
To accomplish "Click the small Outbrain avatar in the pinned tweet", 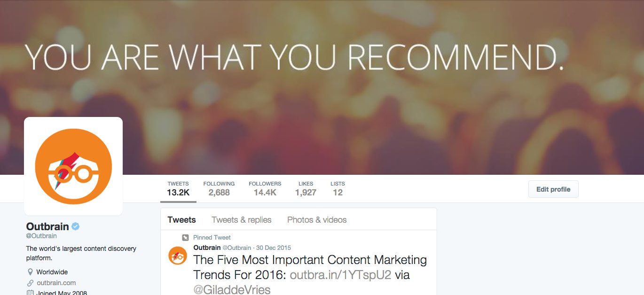I will tap(178, 255).
